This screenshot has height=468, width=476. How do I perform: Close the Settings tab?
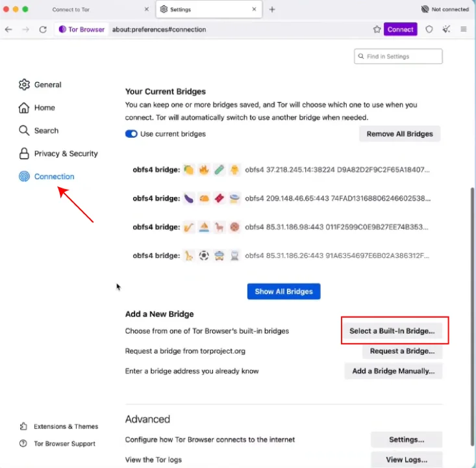tap(254, 9)
